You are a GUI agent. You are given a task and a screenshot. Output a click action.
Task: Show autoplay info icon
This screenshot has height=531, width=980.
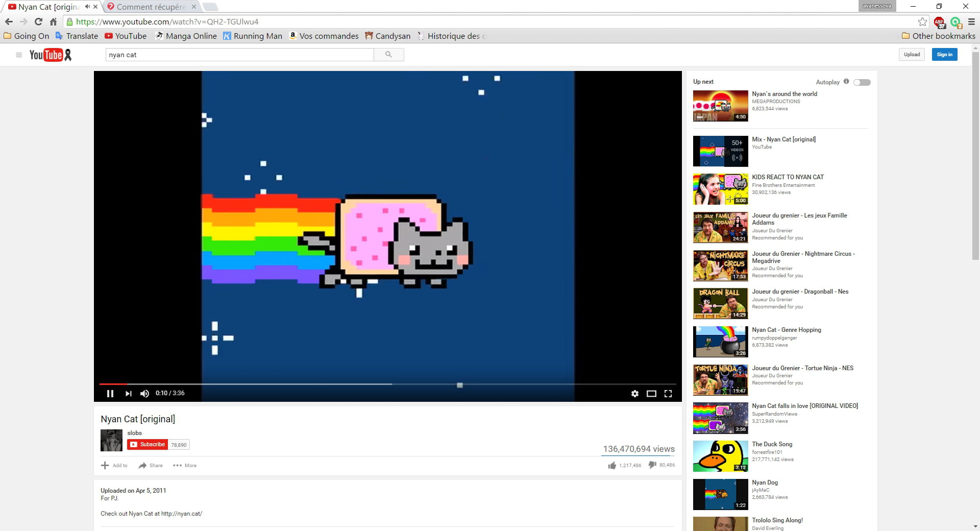[x=846, y=81]
